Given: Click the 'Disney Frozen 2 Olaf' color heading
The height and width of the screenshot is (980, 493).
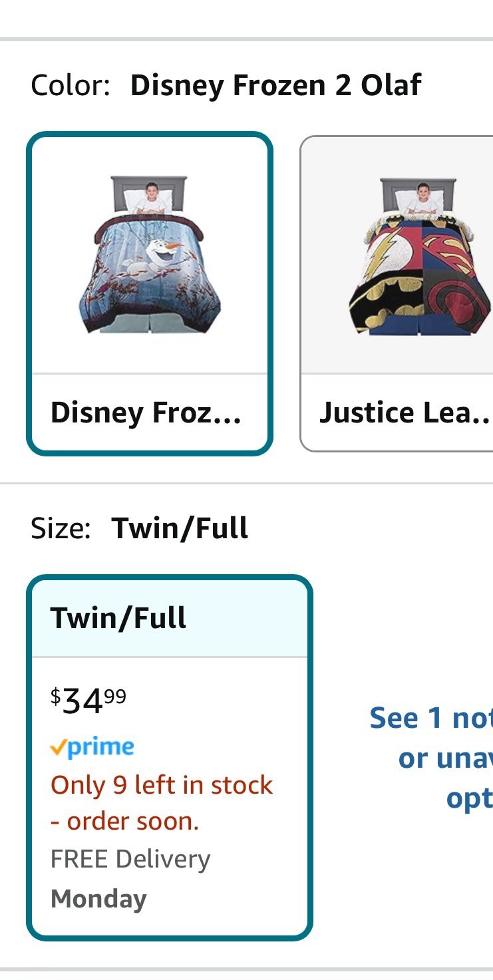Looking at the screenshot, I should tap(275, 86).
